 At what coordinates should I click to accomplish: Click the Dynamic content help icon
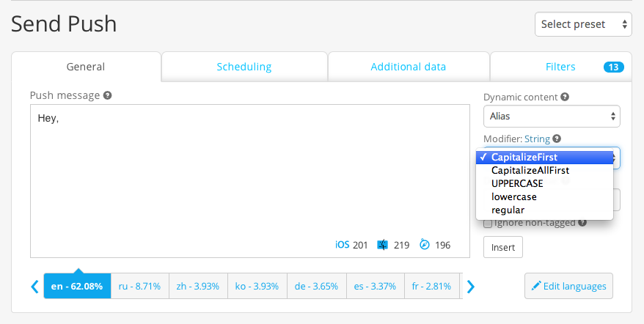565,97
